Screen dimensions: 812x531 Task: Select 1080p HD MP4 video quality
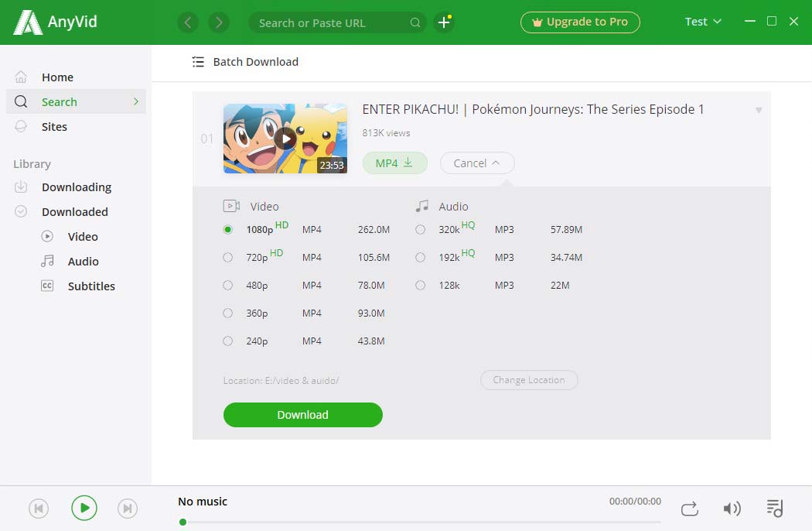point(228,229)
